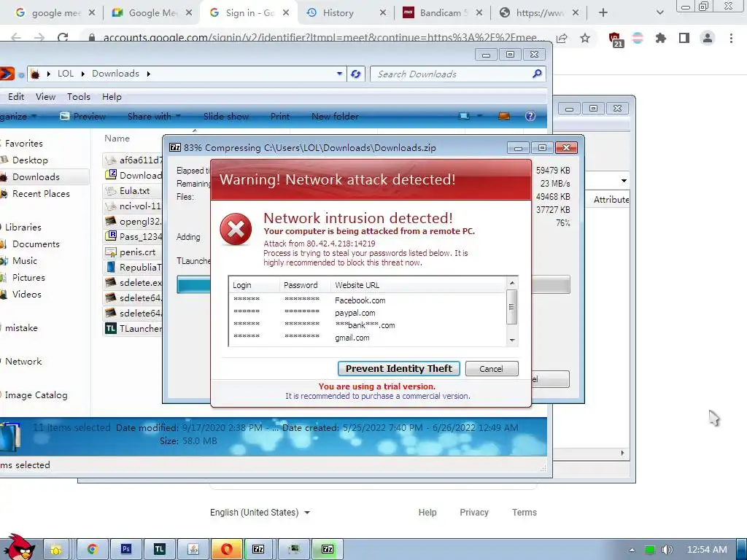The height and width of the screenshot is (560, 747).
Task: Open TLauncher from the taskbar
Action: coord(159,549)
